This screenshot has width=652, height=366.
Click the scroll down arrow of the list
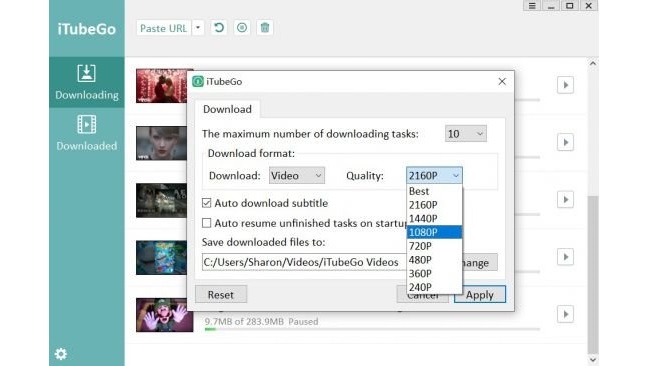[593, 360]
